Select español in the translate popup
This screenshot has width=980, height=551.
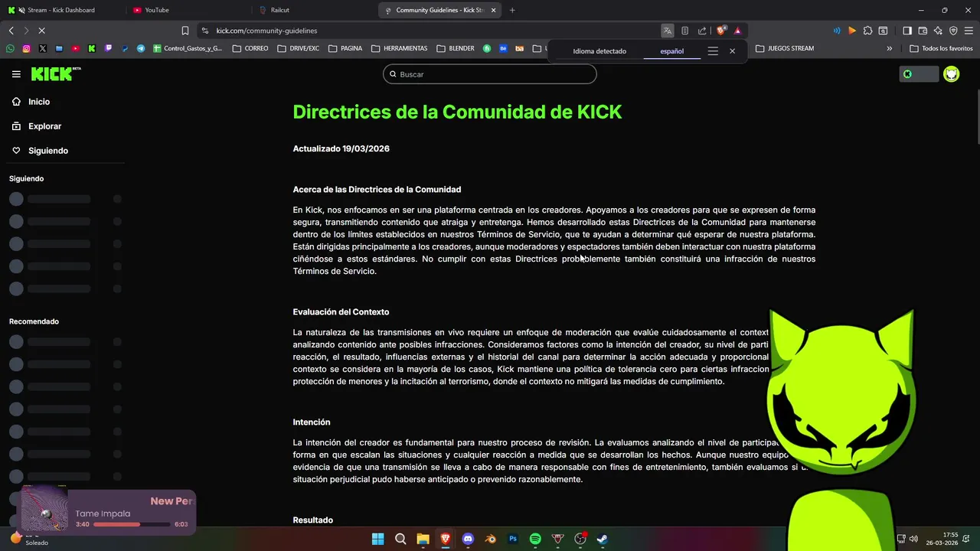tap(671, 51)
